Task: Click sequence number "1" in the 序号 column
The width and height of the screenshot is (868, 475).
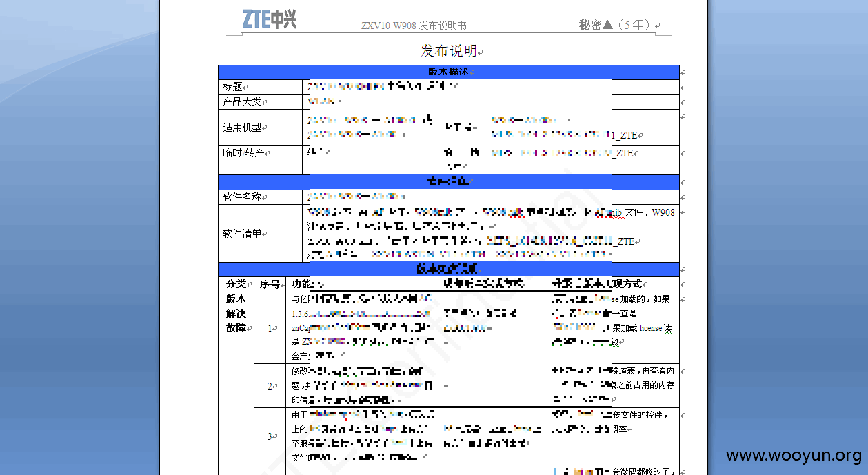Action: pyautogui.click(x=270, y=328)
